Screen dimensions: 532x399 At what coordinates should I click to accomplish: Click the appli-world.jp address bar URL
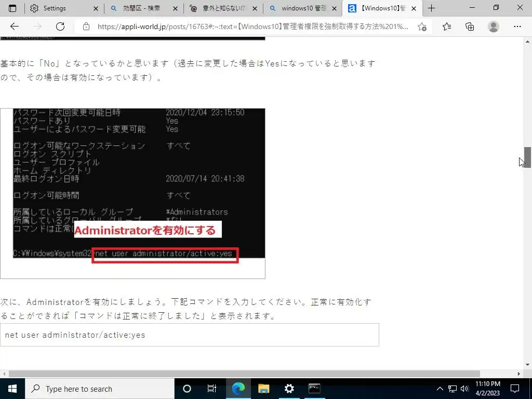253,26
